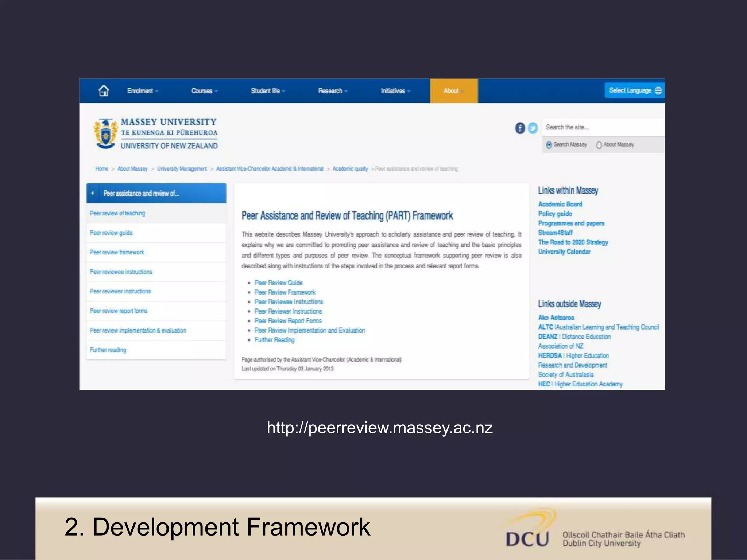
Task: Open Ako Aotearoa external link
Action: click(x=556, y=318)
